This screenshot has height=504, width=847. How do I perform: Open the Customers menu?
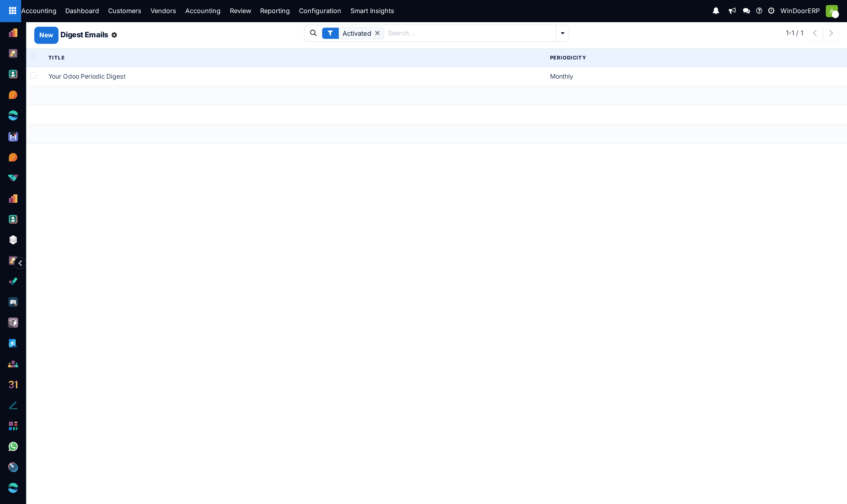pos(125,11)
